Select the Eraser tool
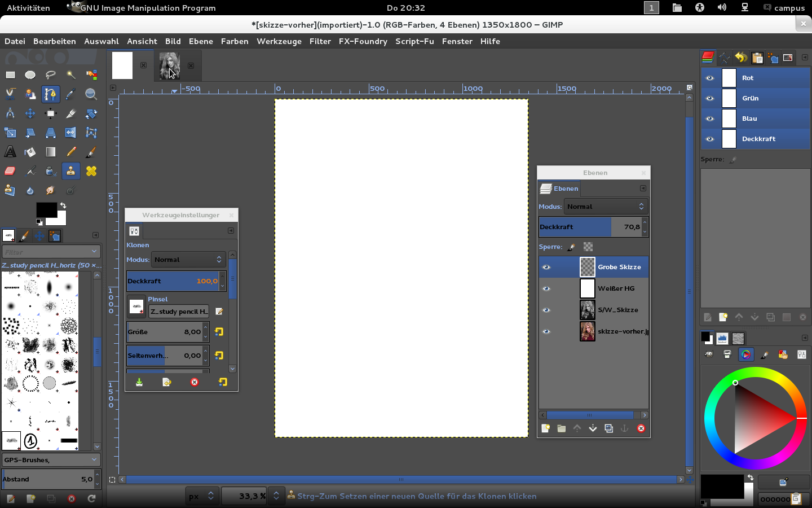The width and height of the screenshot is (812, 508). click(10, 171)
